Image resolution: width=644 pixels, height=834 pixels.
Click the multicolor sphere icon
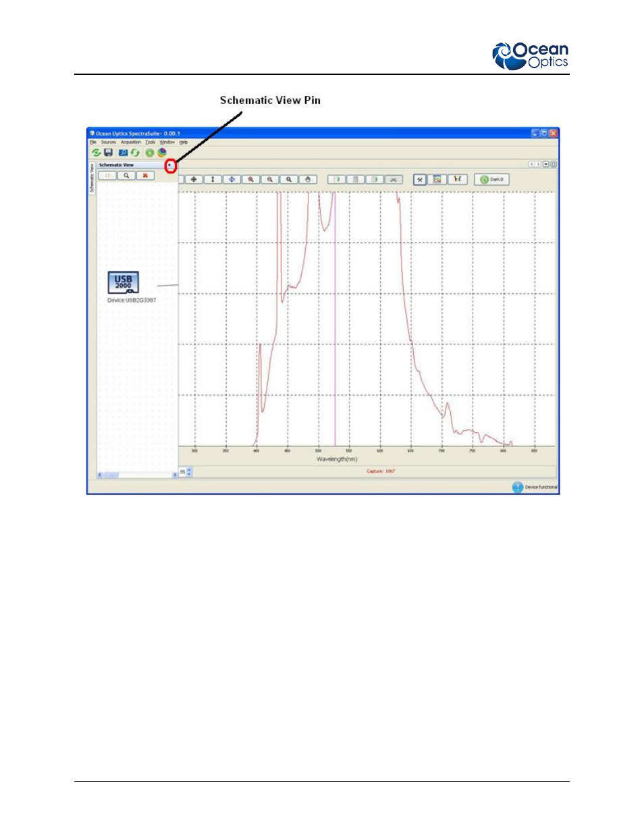[x=162, y=153]
